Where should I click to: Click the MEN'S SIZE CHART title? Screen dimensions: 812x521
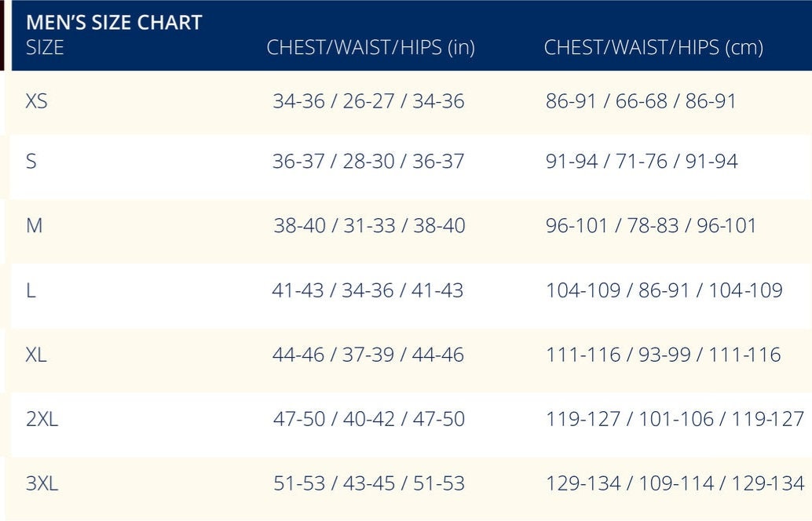pyautogui.click(x=114, y=23)
